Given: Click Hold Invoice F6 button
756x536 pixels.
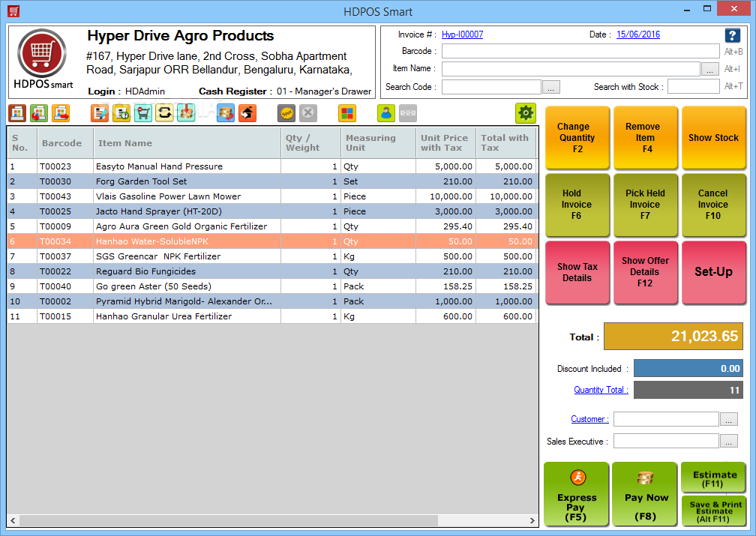Looking at the screenshot, I should pyautogui.click(x=577, y=205).
